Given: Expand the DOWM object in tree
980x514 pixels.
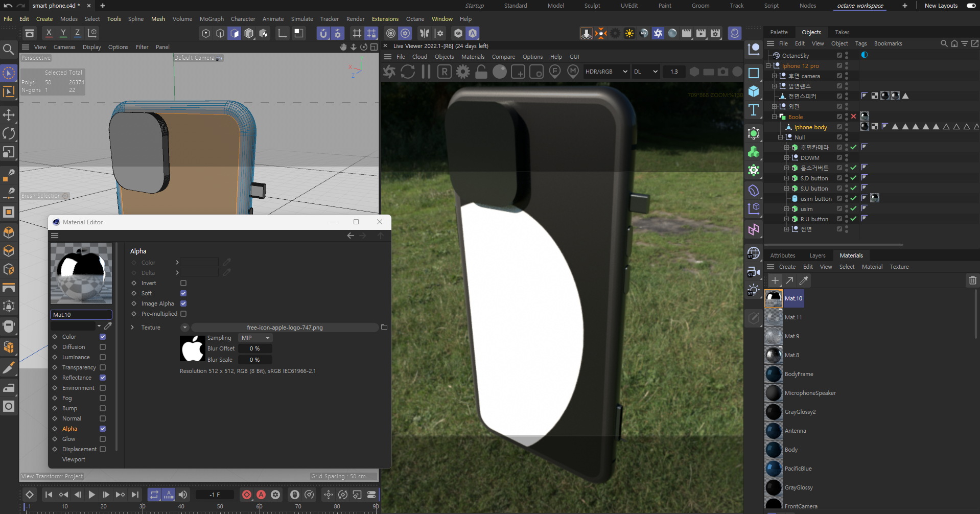Looking at the screenshot, I should tap(787, 158).
